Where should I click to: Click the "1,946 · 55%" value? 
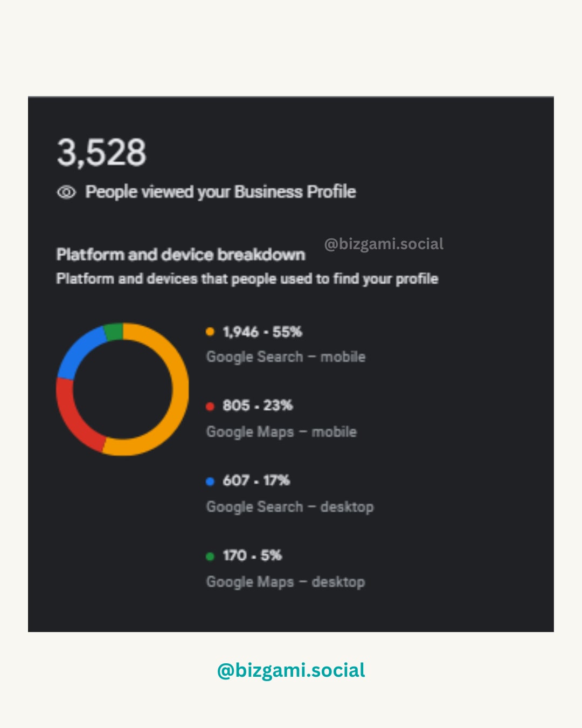click(262, 332)
